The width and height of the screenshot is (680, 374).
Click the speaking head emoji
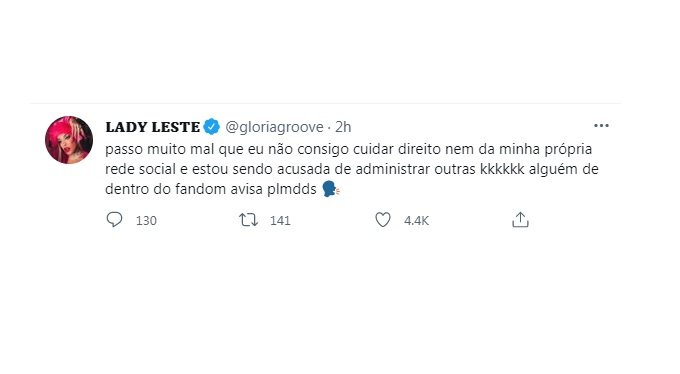[x=331, y=189]
